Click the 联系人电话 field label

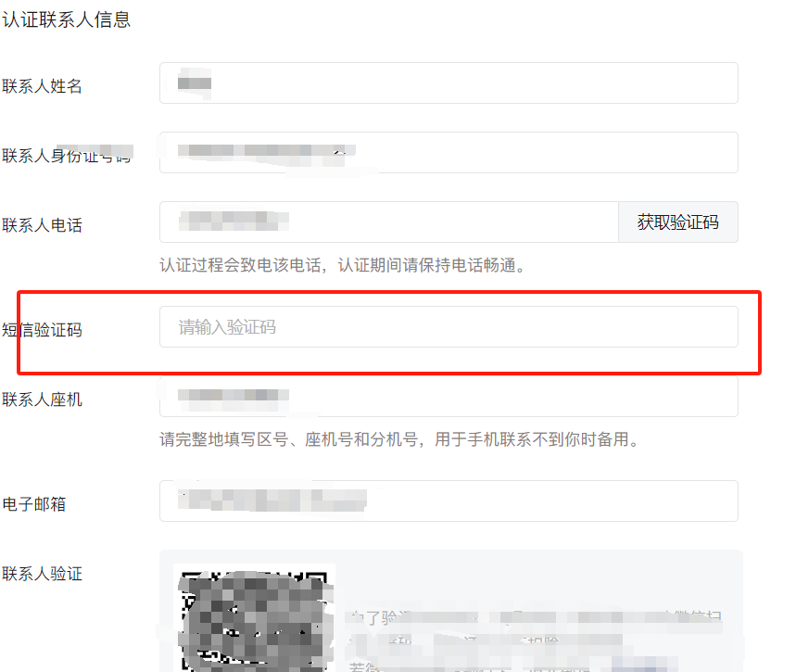click(x=42, y=225)
